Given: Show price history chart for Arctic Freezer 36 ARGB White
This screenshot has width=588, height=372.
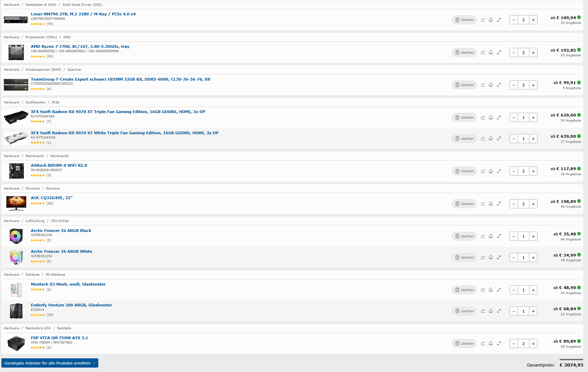Looking at the screenshot, I should (483, 258).
